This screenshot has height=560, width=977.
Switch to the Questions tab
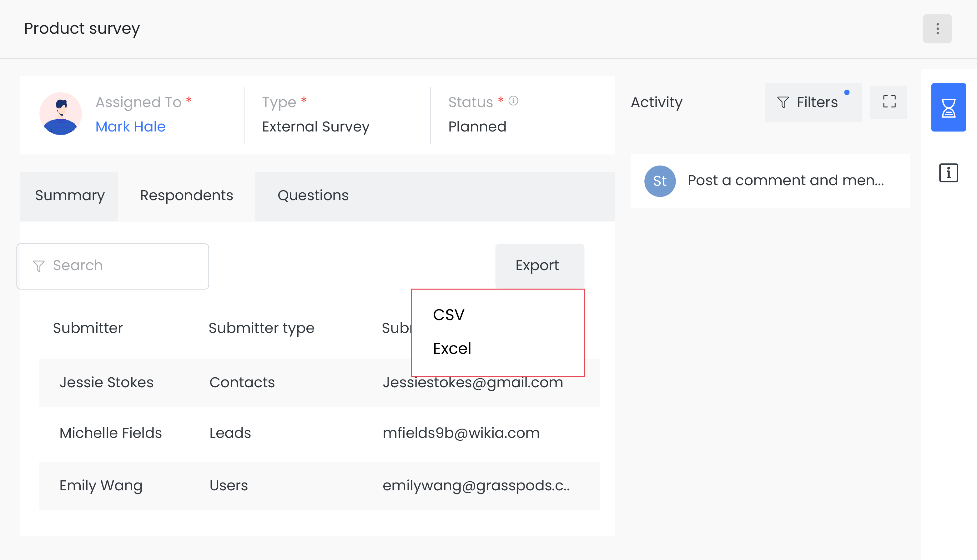coord(313,196)
